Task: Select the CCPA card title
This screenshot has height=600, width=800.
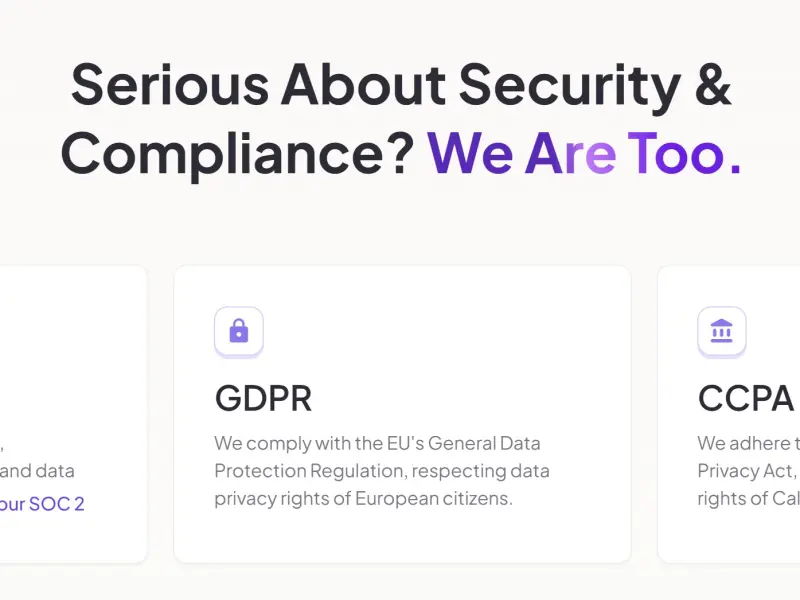Action: (746, 398)
